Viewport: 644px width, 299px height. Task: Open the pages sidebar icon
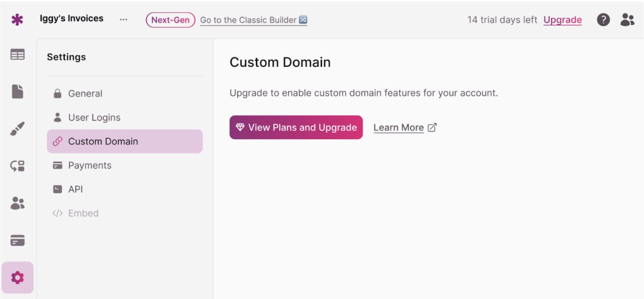point(17,91)
